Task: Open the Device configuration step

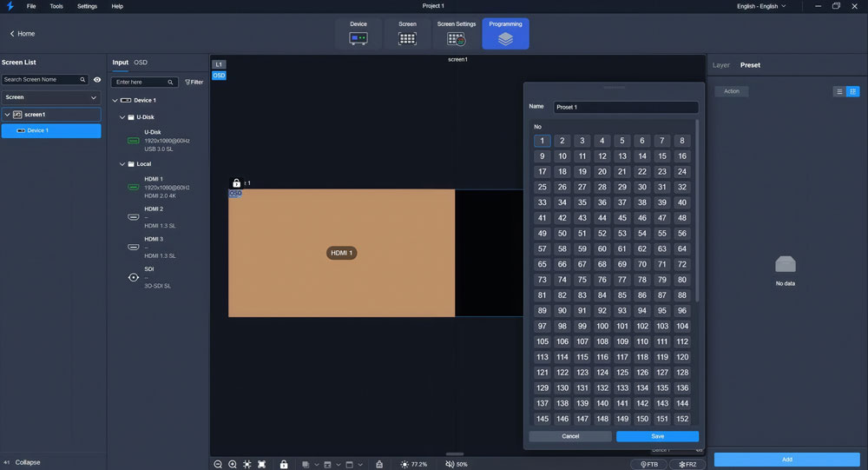Action: [358, 33]
